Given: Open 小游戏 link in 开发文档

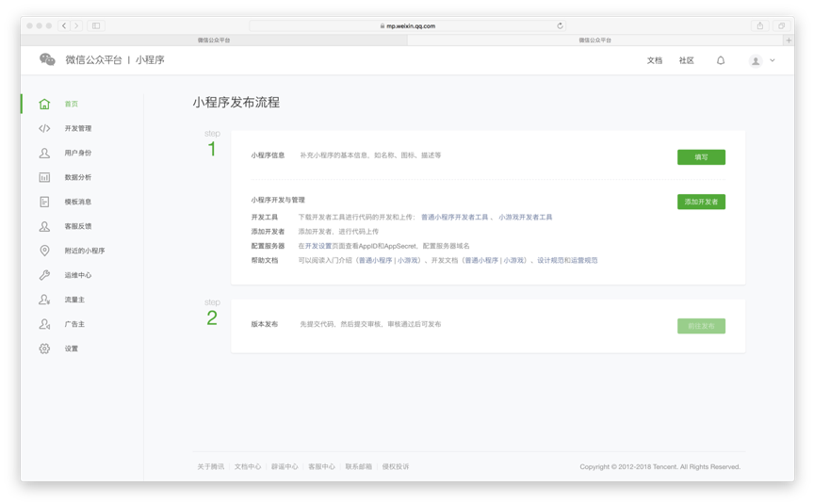Looking at the screenshot, I should click(x=513, y=261).
